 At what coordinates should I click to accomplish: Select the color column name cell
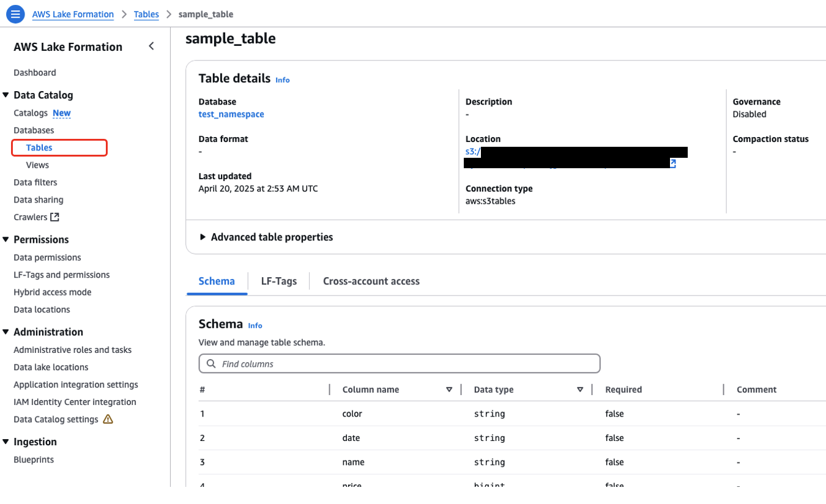tap(352, 414)
